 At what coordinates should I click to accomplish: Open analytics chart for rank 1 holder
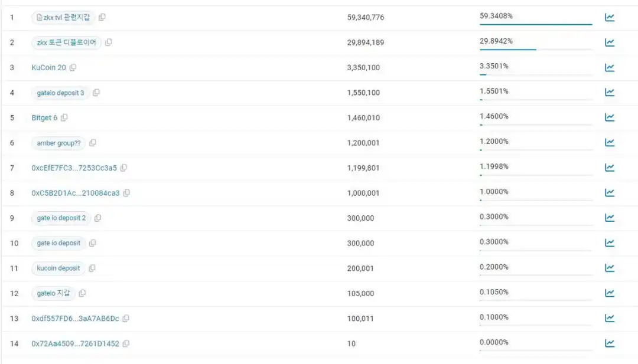coord(610,18)
